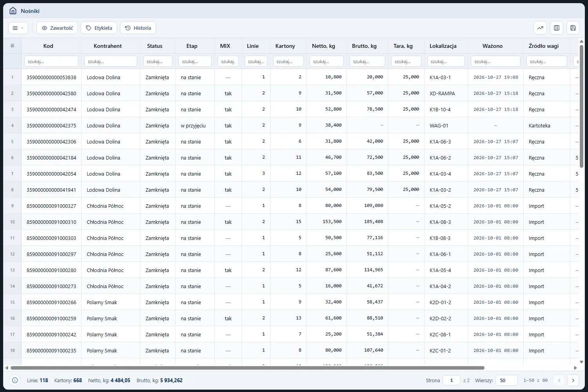
Task: Click the info icon in footer
Action: (15, 380)
